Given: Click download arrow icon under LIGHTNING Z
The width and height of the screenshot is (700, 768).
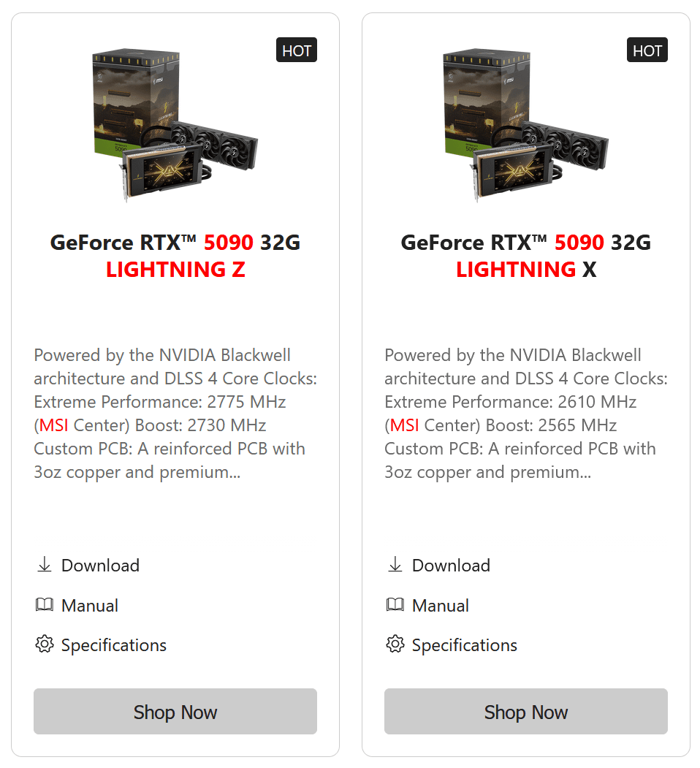Looking at the screenshot, I should tap(45, 565).
